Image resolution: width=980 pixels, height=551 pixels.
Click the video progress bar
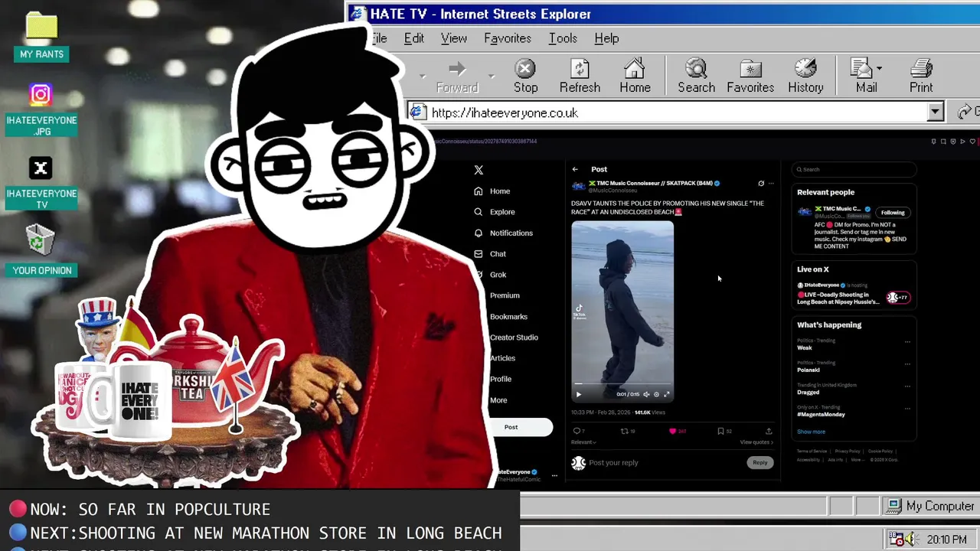click(622, 385)
